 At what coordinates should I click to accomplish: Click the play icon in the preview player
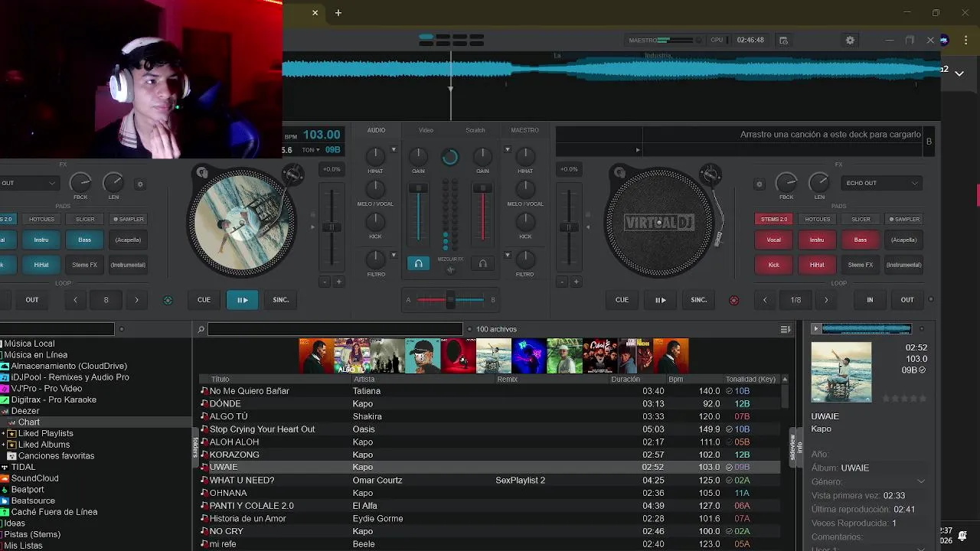click(815, 329)
